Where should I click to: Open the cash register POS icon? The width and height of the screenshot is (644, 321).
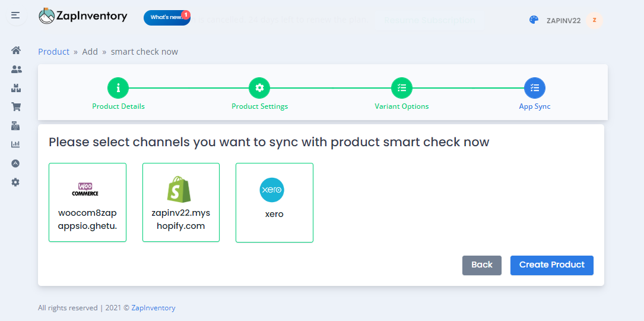15,126
